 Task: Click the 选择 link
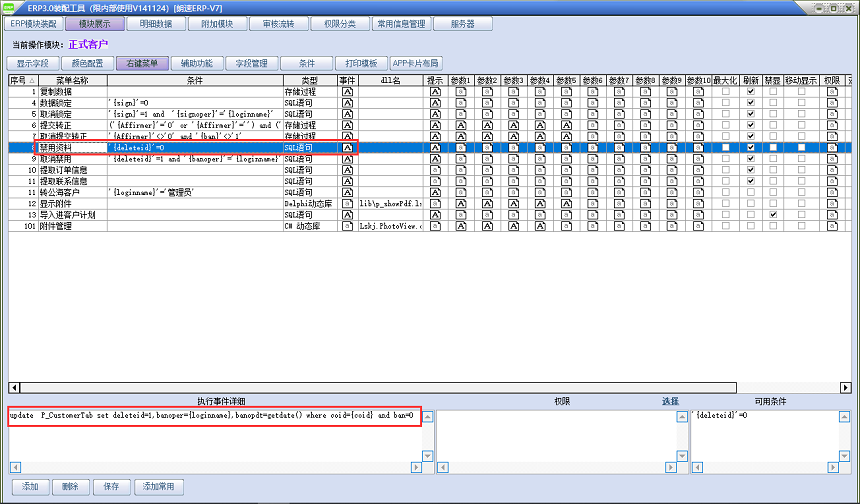coord(669,401)
